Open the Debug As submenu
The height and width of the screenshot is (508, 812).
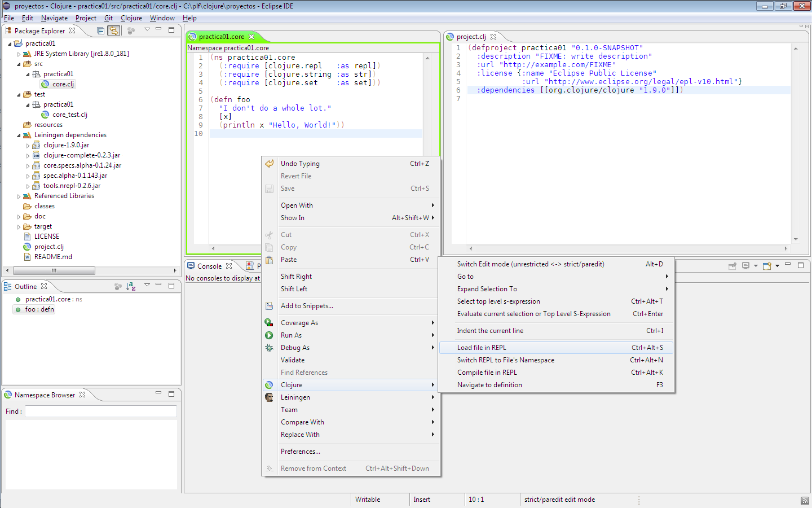tap(351, 348)
